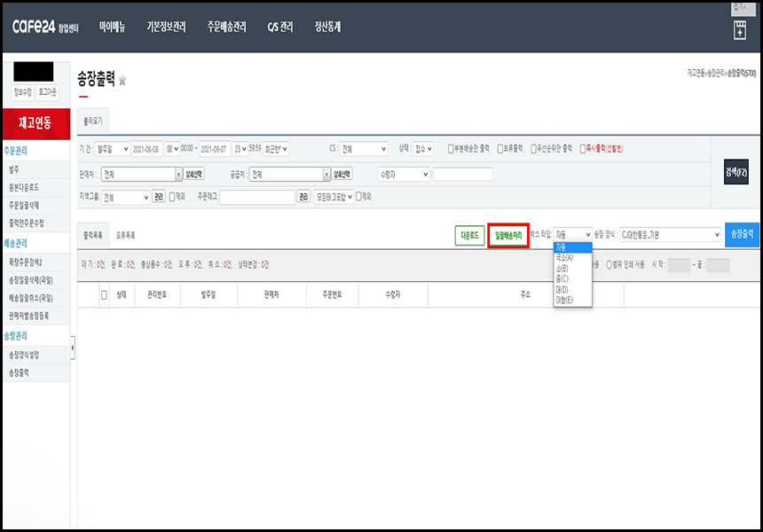Open the end hour dropdown showing 23

240,149
